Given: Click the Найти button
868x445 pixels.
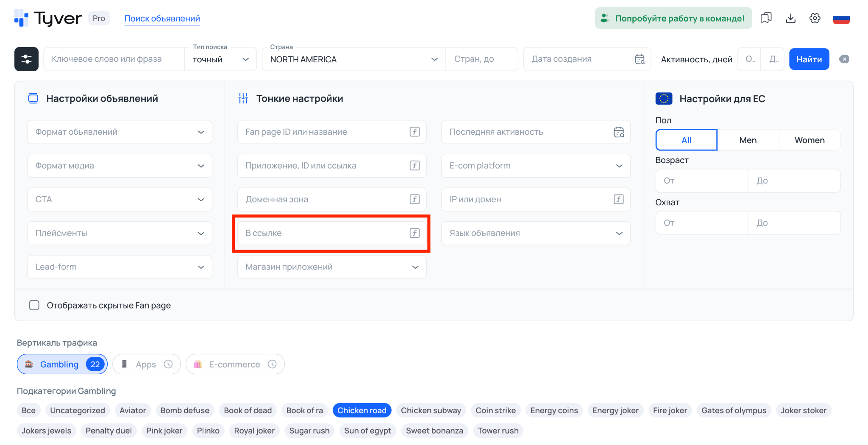Looking at the screenshot, I should [809, 59].
